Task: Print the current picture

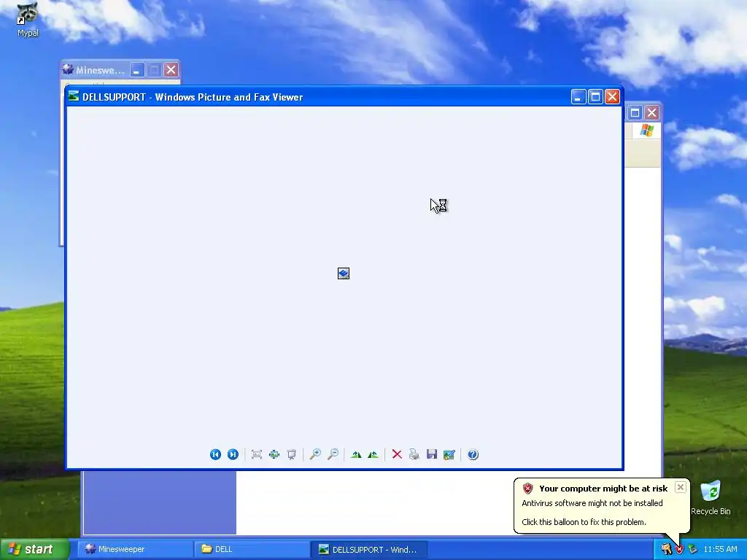Action: 414,454
